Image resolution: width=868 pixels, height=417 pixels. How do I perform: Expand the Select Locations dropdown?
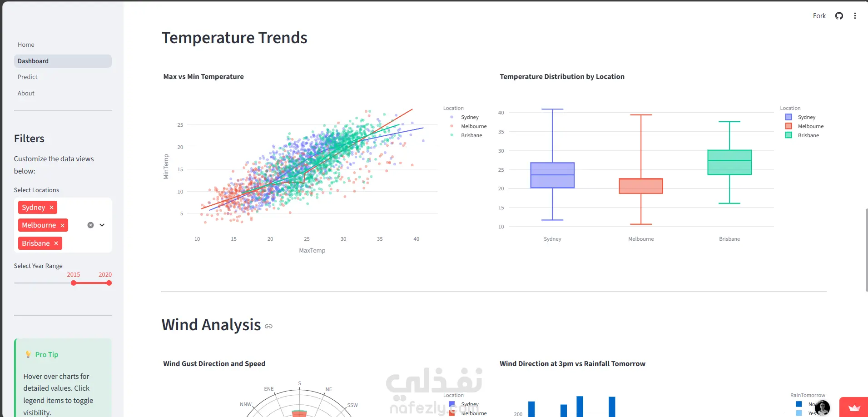tap(102, 225)
